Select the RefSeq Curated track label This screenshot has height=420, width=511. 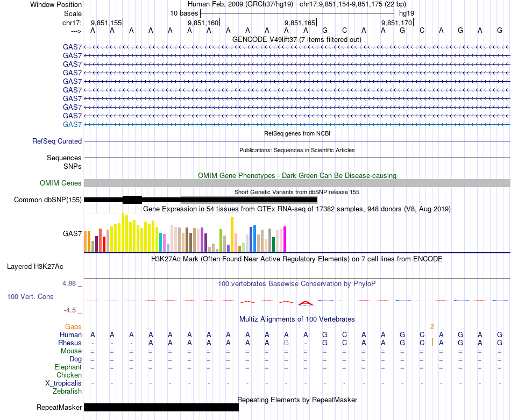[57, 141]
